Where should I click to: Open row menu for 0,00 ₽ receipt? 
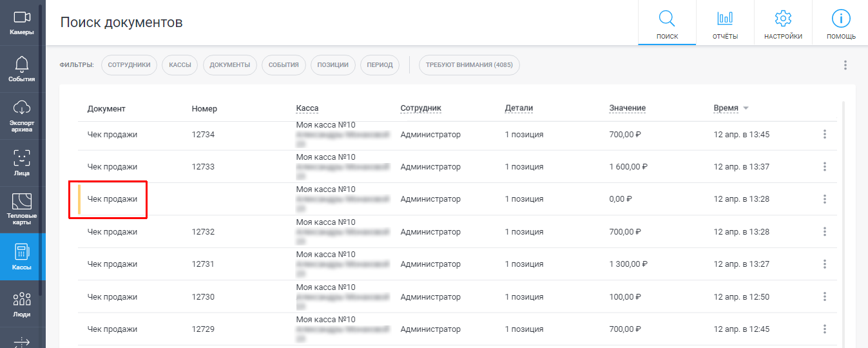point(825,199)
